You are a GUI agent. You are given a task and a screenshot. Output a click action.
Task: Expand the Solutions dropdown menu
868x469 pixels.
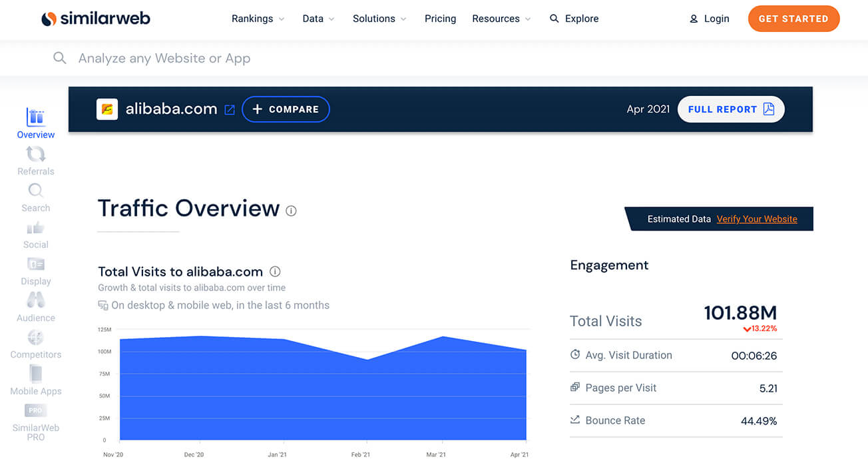[379, 19]
